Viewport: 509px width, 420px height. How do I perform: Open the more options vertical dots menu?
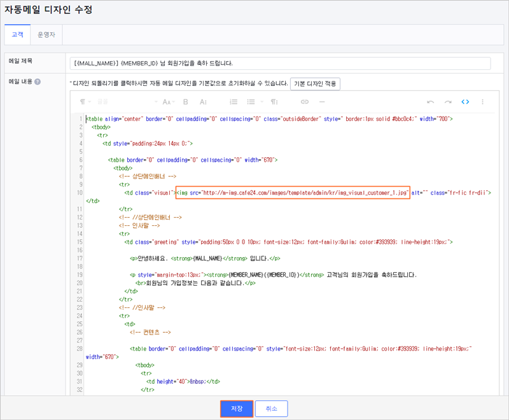pos(483,102)
